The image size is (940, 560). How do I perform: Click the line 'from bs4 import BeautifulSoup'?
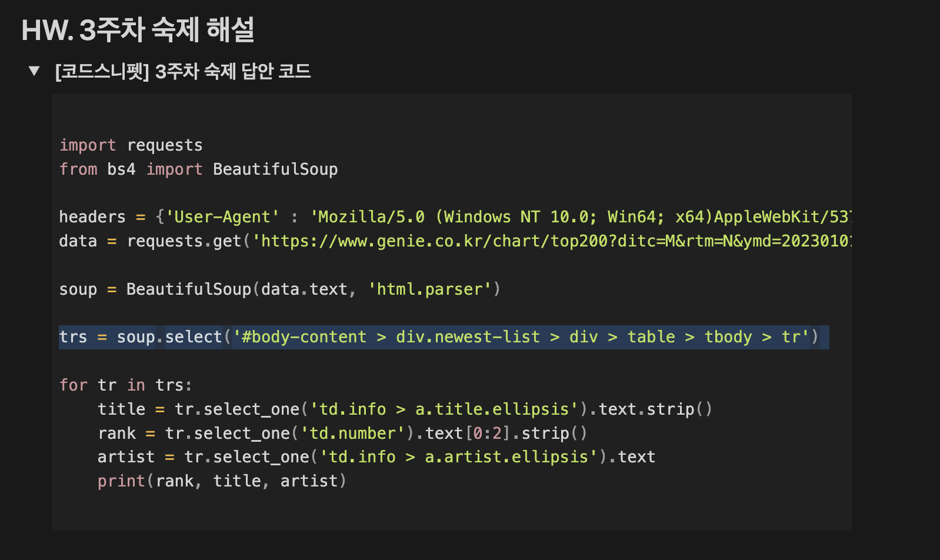[198, 169]
